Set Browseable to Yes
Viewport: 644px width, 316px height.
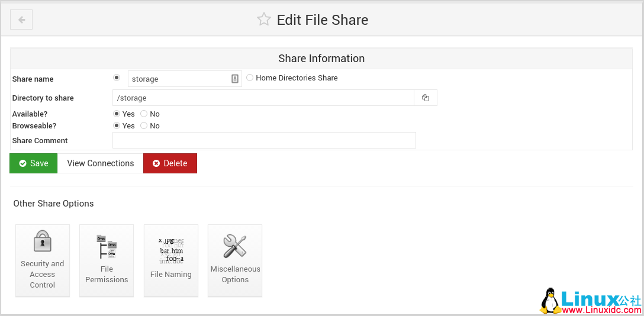click(x=117, y=125)
